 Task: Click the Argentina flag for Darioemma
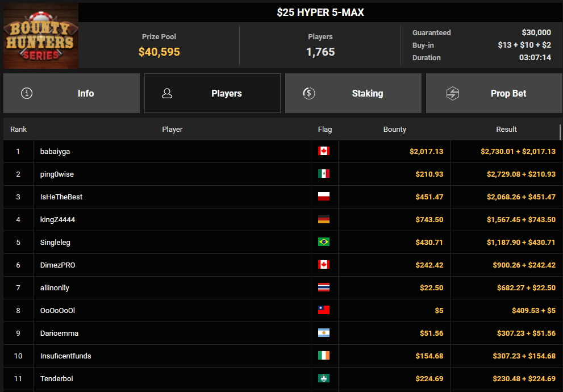[323, 333]
